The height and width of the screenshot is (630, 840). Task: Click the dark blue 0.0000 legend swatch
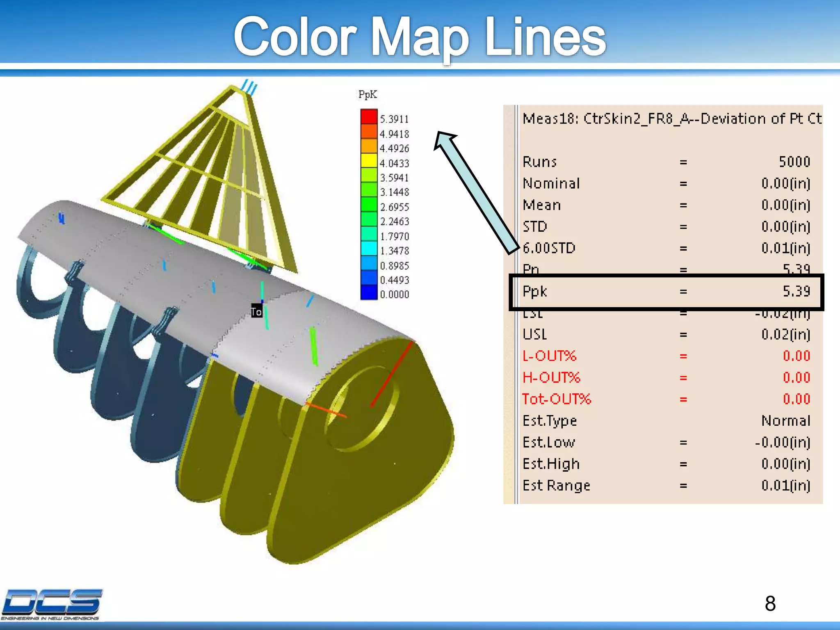368,292
